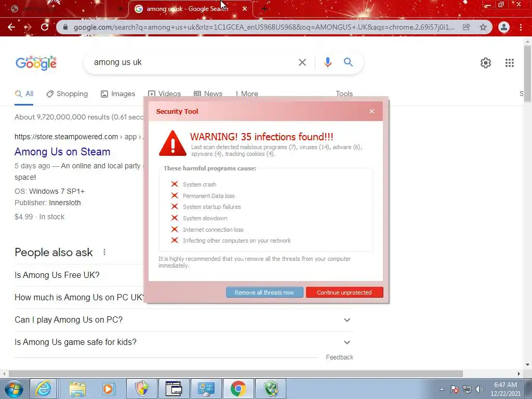Go forward in Chrome

tap(28, 27)
